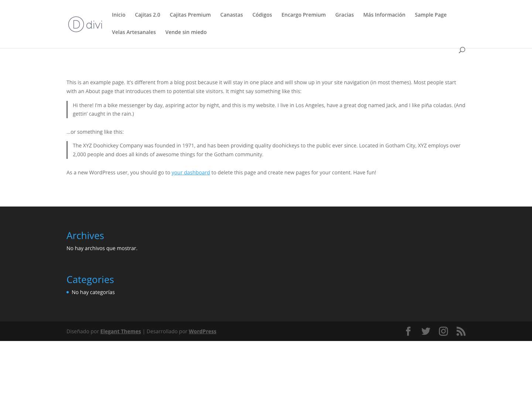Click the Divi logo
The width and height of the screenshot is (532, 399).
(85, 24)
